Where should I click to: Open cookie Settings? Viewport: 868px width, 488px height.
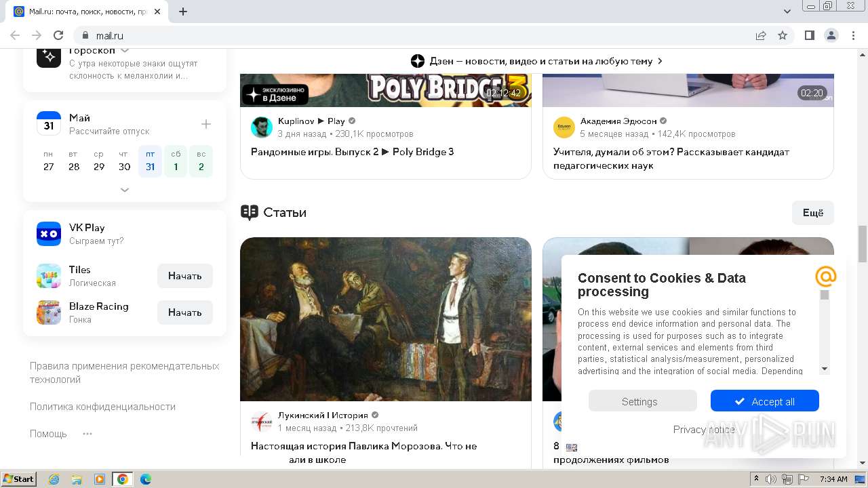coord(642,401)
